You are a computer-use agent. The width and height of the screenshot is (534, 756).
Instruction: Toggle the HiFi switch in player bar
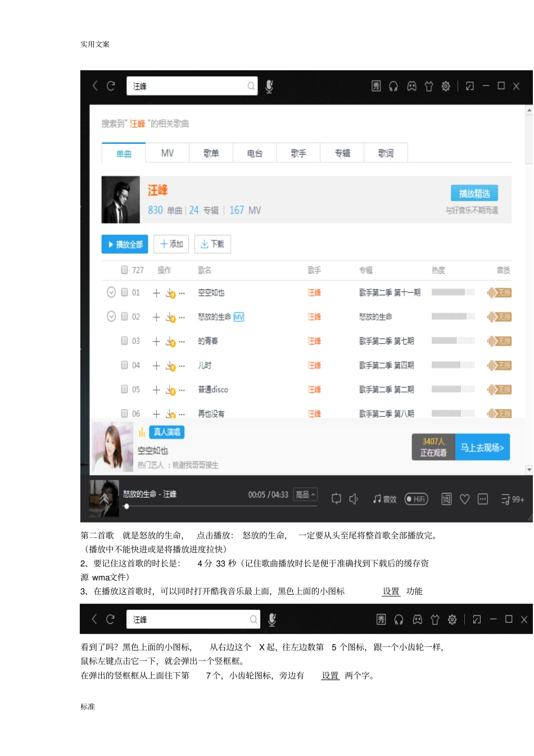[x=417, y=499]
